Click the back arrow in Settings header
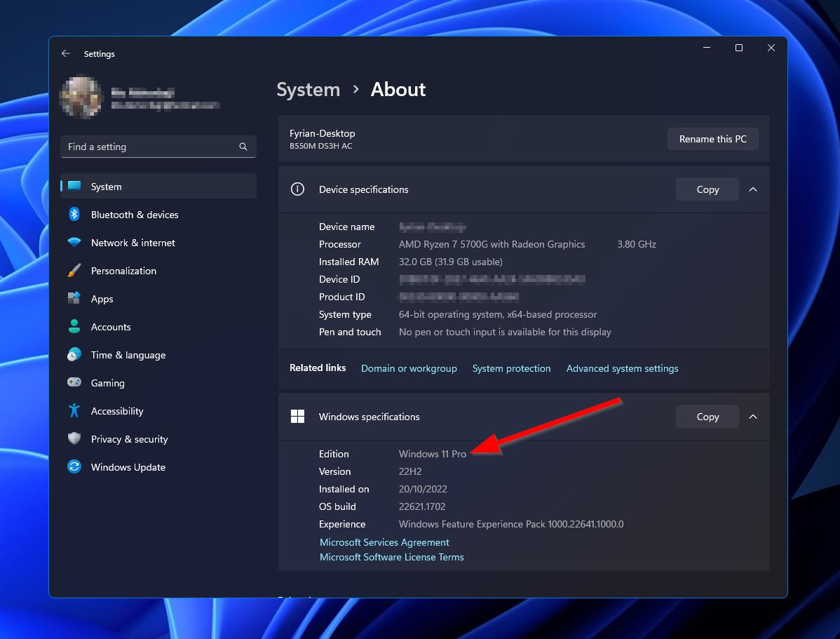The height and width of the screenshot is (639, 840). (x=66, y=54)
